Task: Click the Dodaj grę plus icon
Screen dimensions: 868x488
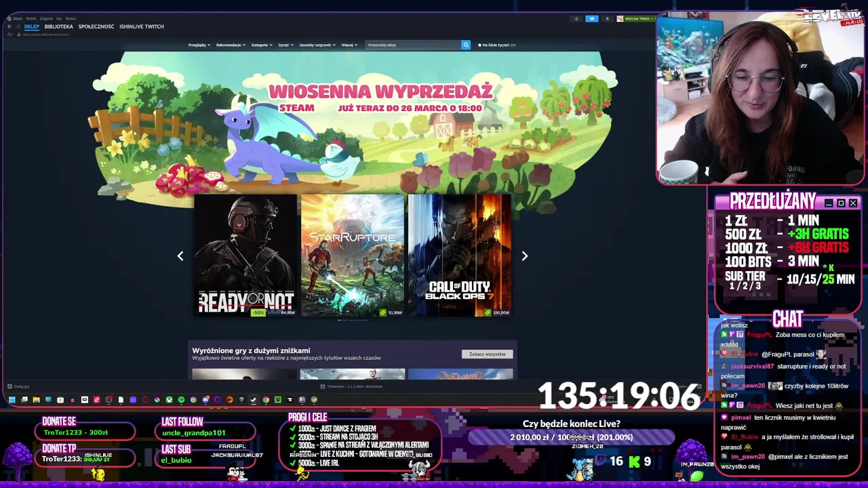Action: [x=9, y=386]
